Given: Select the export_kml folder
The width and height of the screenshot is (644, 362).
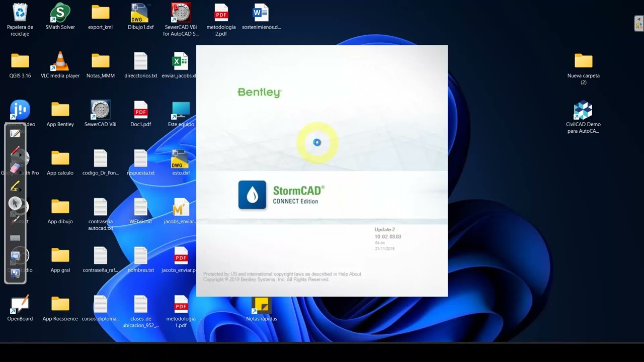Looking at the screenshot, I should pos(101,17).
